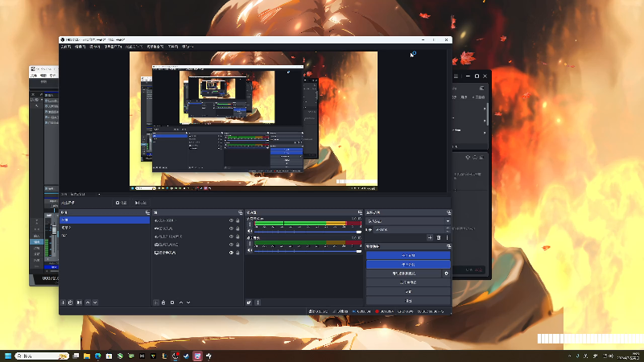Delete the selected source using the Sources trash icon
This screenshot has width=644, height=362.
pyautogui.click(x=163, y=302)
